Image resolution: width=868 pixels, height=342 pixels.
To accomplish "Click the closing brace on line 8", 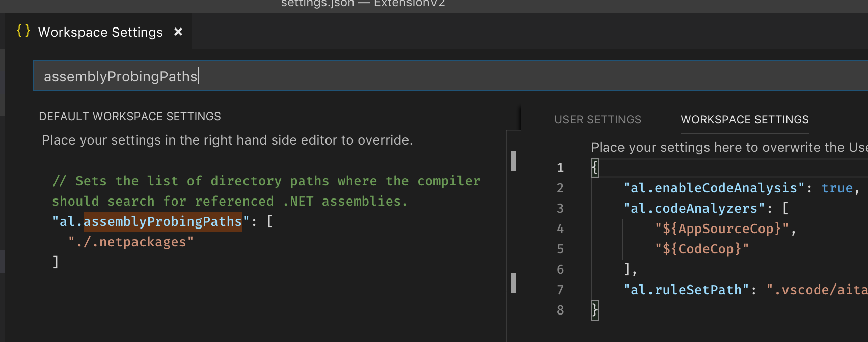I will [x=594, y=310].
